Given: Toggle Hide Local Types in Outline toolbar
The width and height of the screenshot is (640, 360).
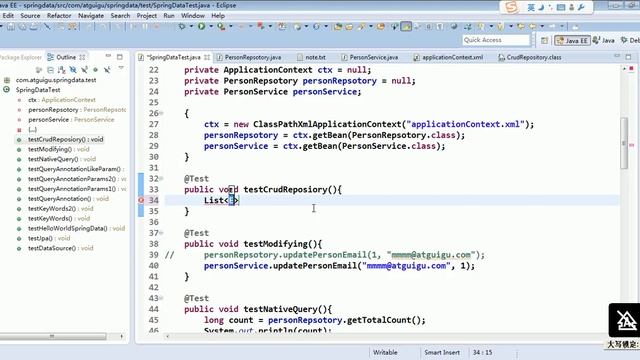Looking at the screenshot, I should pyautogui.click(x=107, y=70).
